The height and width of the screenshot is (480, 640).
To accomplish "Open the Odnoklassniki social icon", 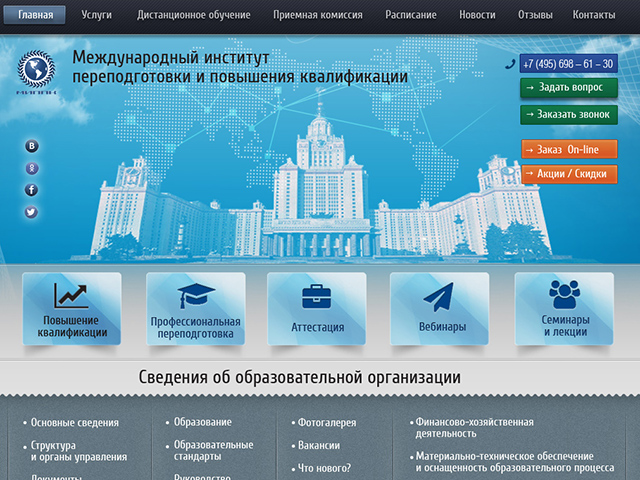I will pyautogui.click(x=32, y=168).
